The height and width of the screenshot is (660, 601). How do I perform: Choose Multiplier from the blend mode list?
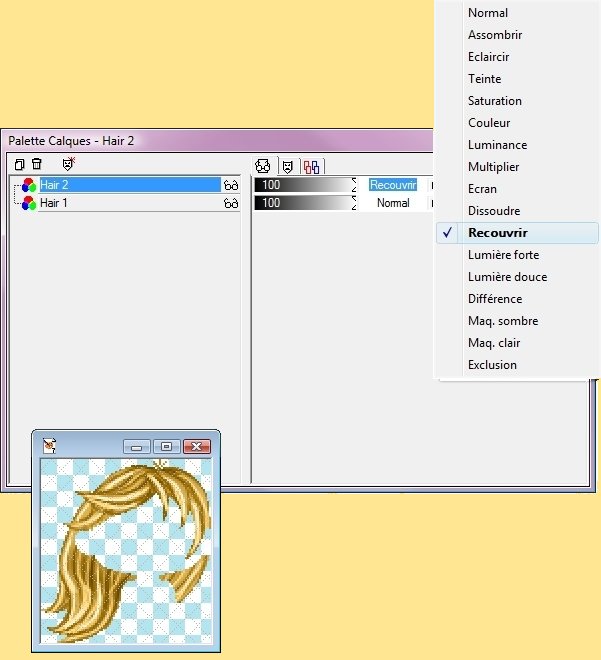[493, 167]
